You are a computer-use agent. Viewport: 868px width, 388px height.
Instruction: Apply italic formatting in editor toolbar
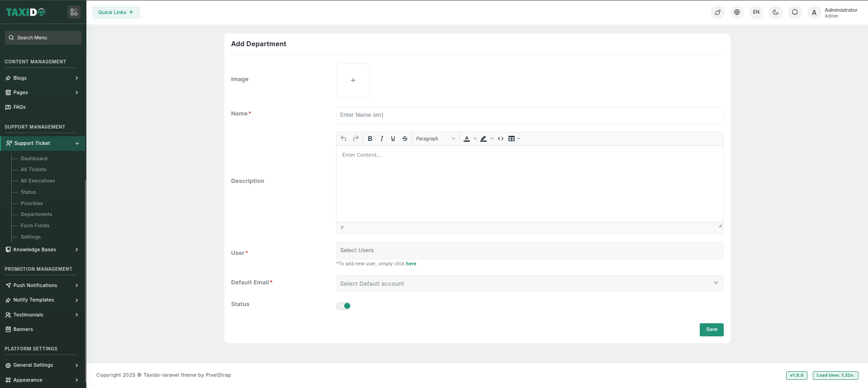pyautogui.click(x=382, y=139)
